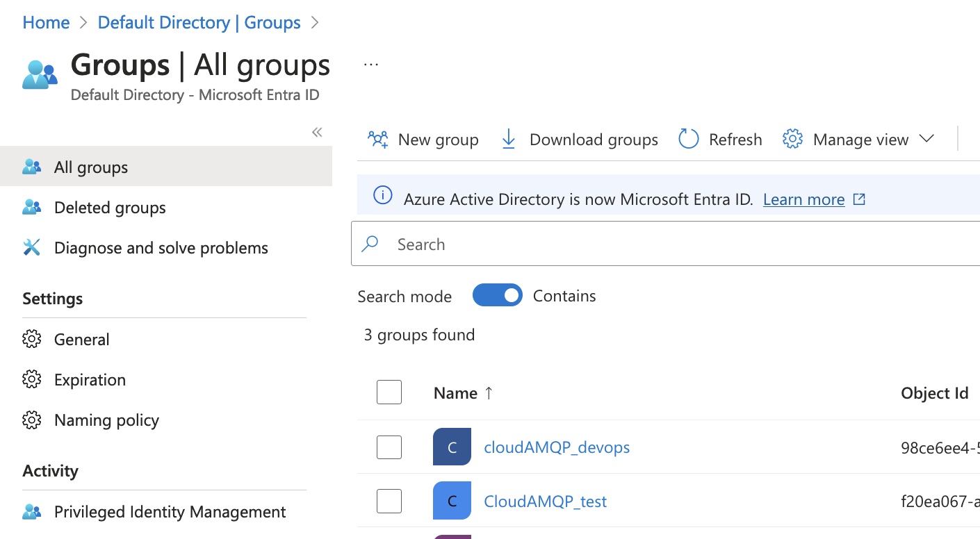This screenshot has width=980, height=539.
Task: Click the Activity section heading
Action: coord(50,471)
